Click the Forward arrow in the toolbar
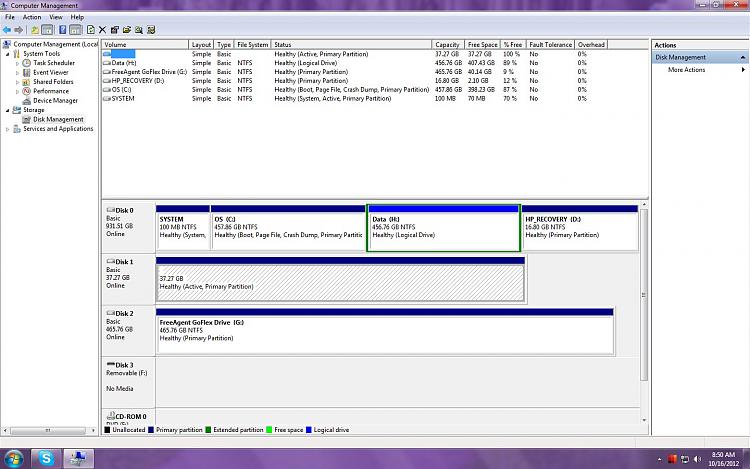Viewport: 750px width, 469px height. [x=19, y=30]
